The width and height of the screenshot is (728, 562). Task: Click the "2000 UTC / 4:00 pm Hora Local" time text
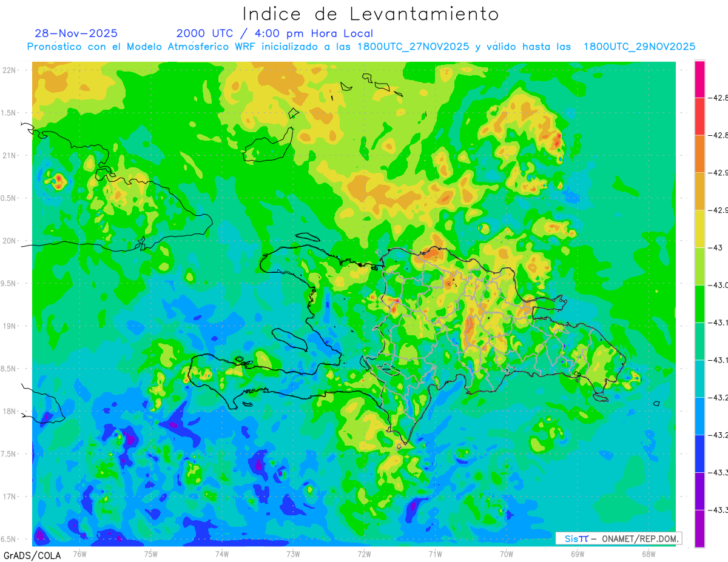[275, 33]
